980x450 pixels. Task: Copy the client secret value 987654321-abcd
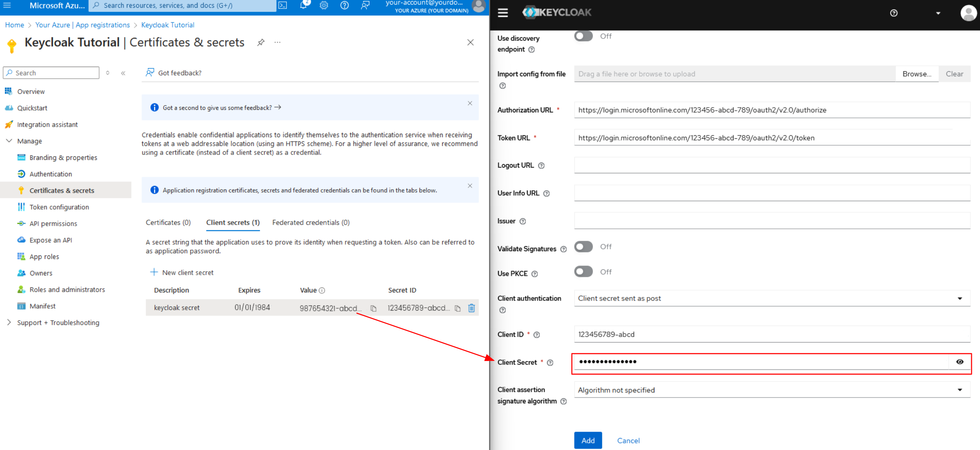click(373, 308)
